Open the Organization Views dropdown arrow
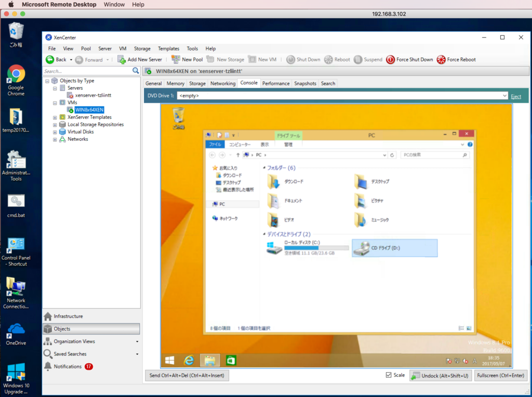This screenshot has width=532, height=397. (137, 342)
